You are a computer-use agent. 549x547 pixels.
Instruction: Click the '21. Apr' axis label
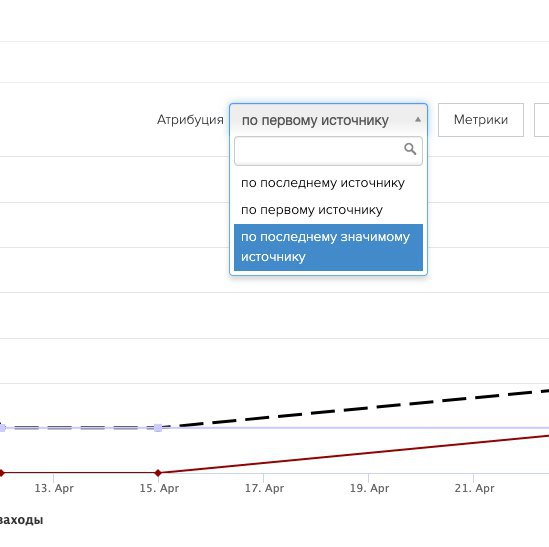click(x=474, y=488)
